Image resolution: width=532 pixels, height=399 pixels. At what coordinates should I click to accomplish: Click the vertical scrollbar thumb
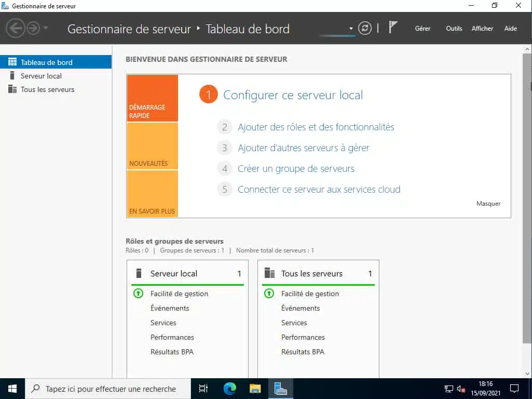pyautogui.click(x=527, y=198)
